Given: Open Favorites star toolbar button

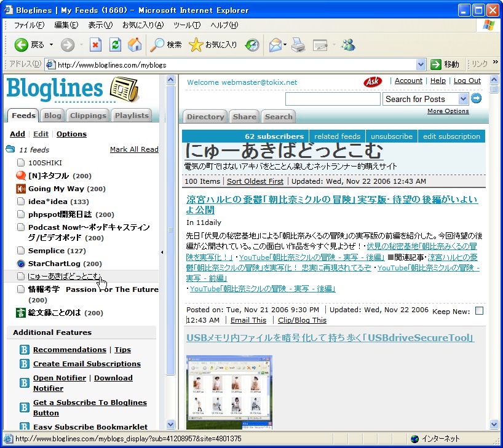Looking at the screenshot, I should click(x=213, y=45).
